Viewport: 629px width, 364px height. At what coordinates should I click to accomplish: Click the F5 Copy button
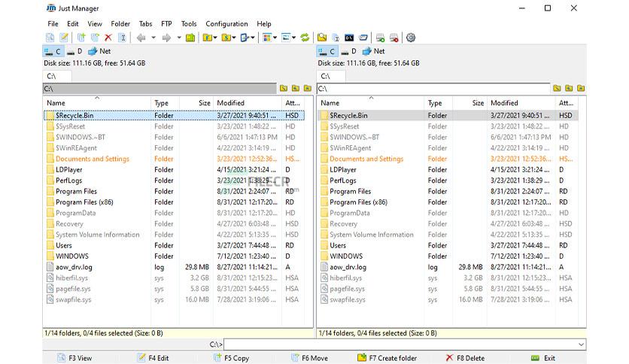[232, 358]
